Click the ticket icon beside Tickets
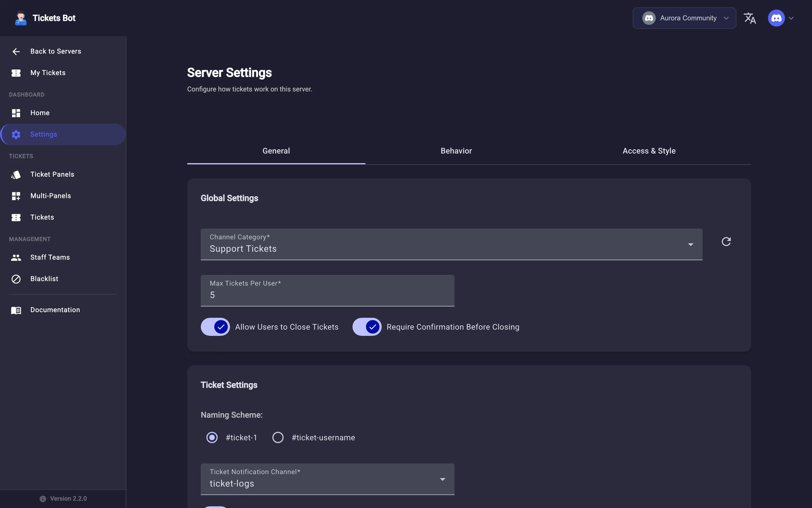The image size is (812, 508). click(x=16, y=217)
